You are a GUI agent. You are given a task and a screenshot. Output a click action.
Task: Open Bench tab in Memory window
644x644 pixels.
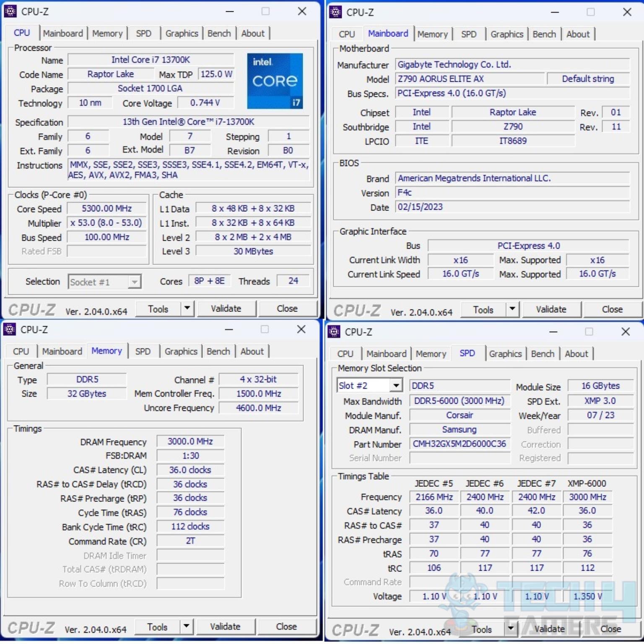pos(218,351)
